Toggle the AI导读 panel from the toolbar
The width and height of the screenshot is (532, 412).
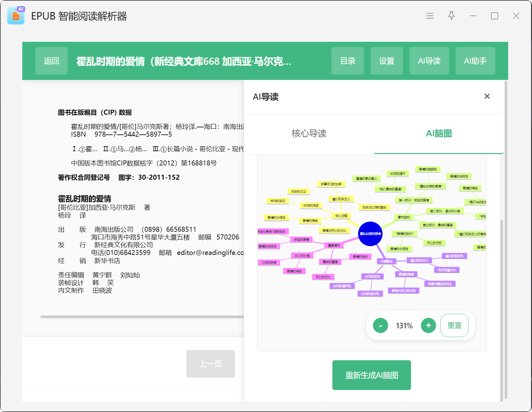[x=429, y=61]
